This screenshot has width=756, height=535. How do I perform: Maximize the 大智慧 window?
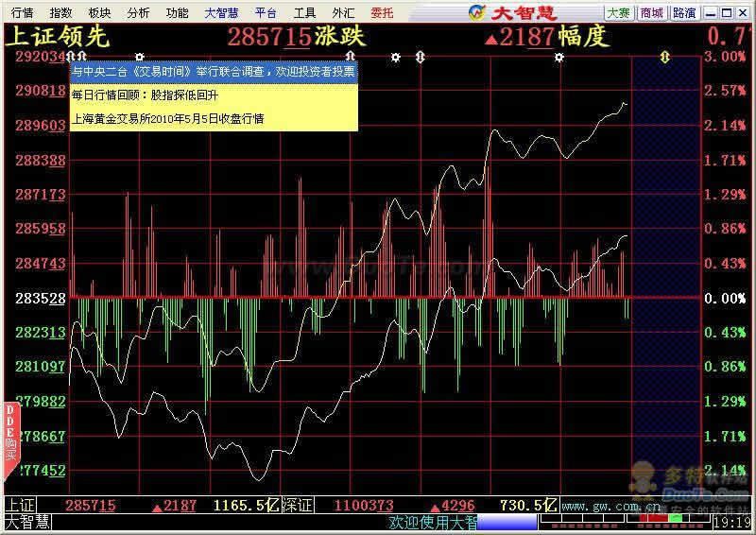coord(727,13)
